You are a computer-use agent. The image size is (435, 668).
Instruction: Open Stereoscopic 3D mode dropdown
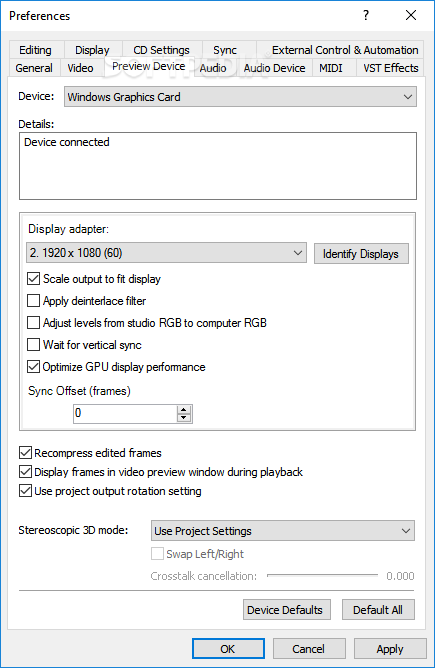pyautogui.click(x=282, y=531)
